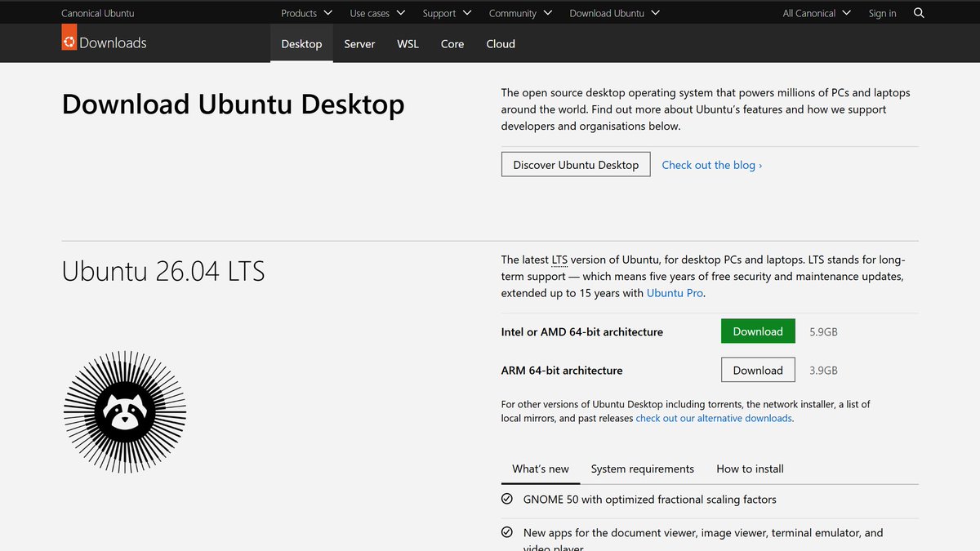Click GNOME 50 fractional scaling text
Viewport: 980px width, 551px height.
650,500
